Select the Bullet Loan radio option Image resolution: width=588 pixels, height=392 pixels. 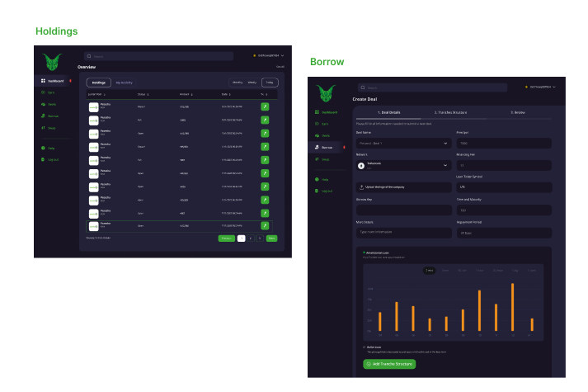point(364,347)
